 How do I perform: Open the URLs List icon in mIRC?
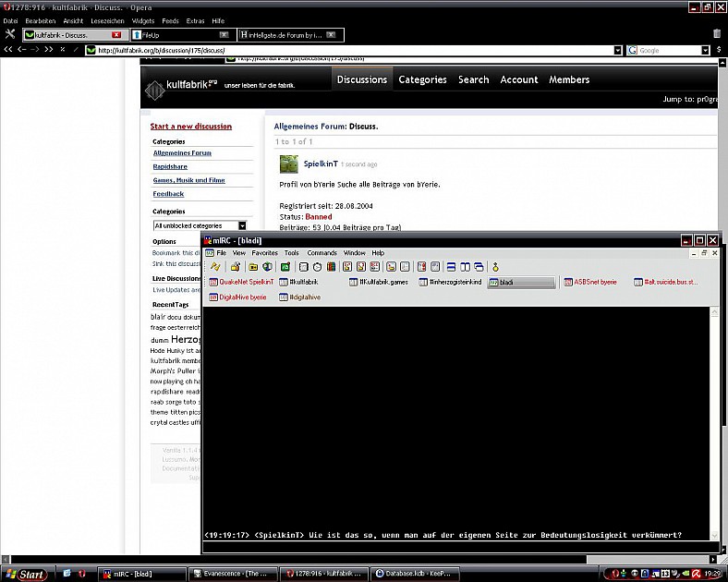coord(435,267)
